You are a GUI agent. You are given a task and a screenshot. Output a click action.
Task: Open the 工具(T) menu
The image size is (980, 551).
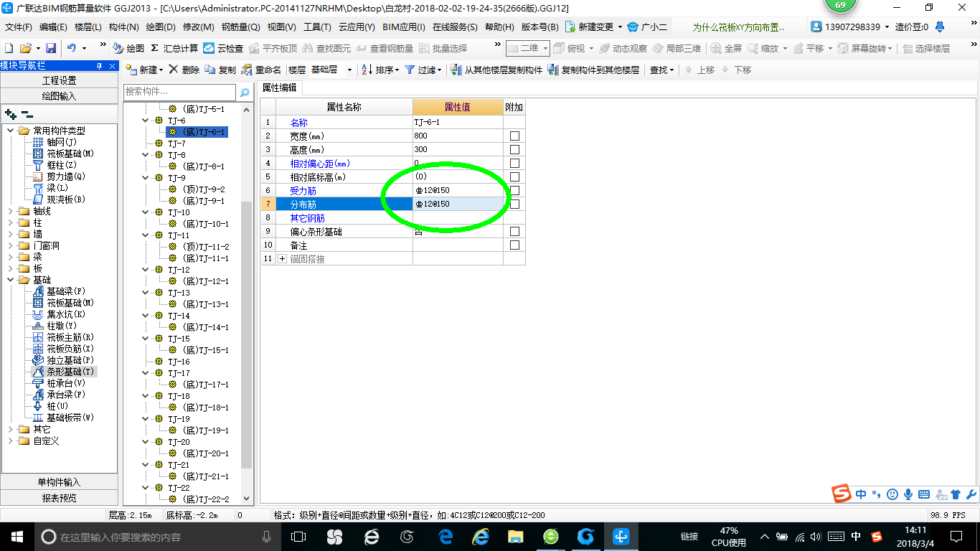(x=317, y=27)
